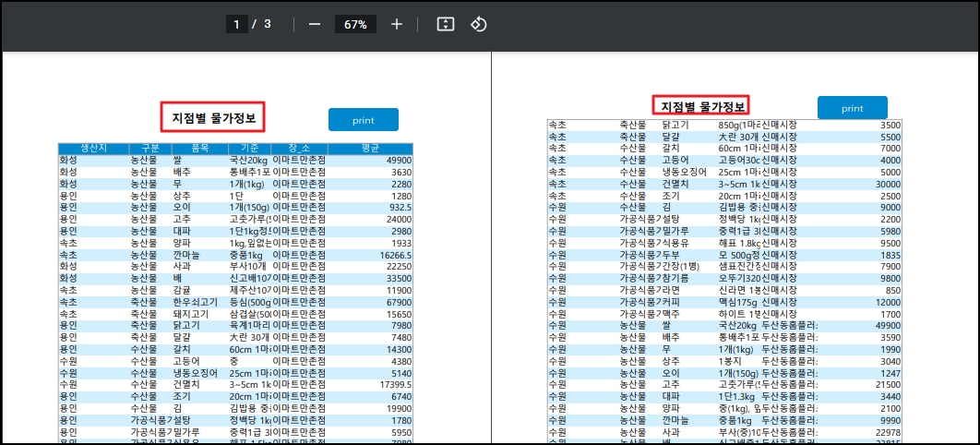
Task: Click the zoom out minus icon
Action: 314,24
